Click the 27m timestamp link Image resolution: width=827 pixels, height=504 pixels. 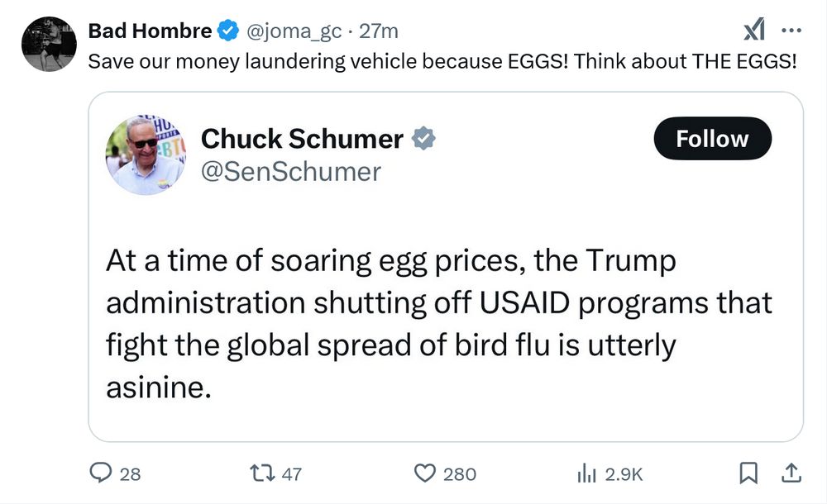(379, 31)
